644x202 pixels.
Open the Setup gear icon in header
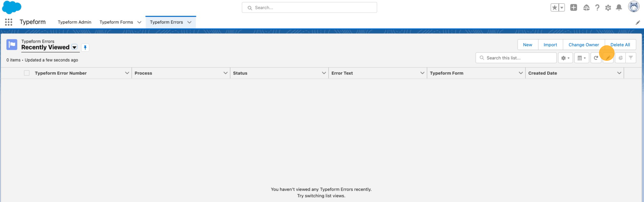608,7
